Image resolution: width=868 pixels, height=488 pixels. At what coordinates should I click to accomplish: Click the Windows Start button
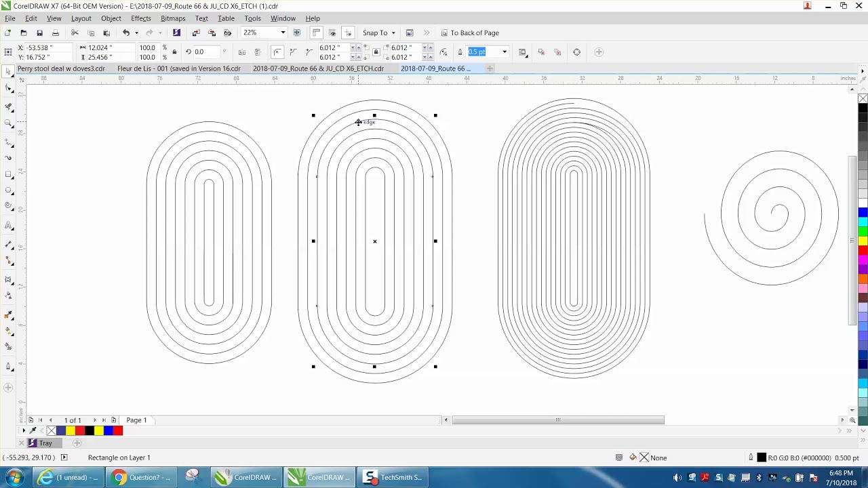coord(14,477)
